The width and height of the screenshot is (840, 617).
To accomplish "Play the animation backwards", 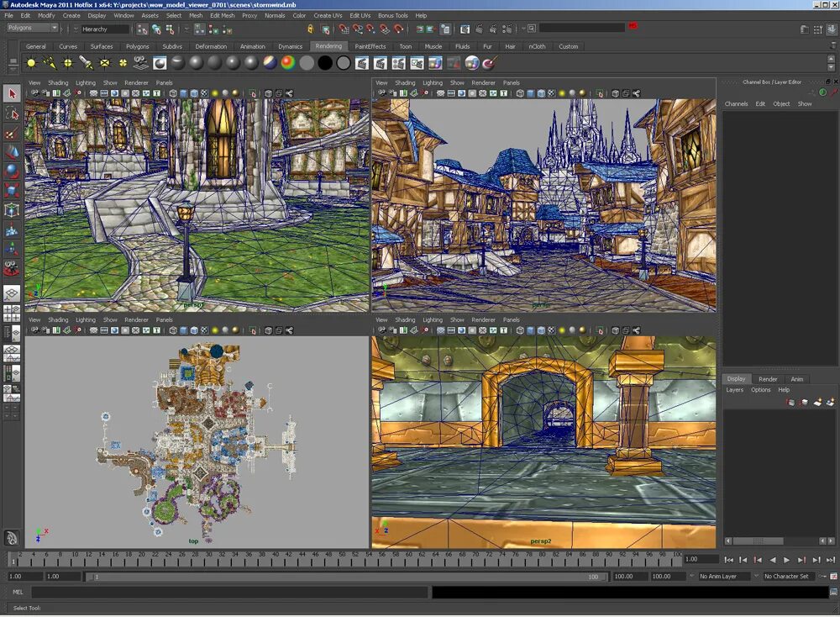I will point(772,560).
